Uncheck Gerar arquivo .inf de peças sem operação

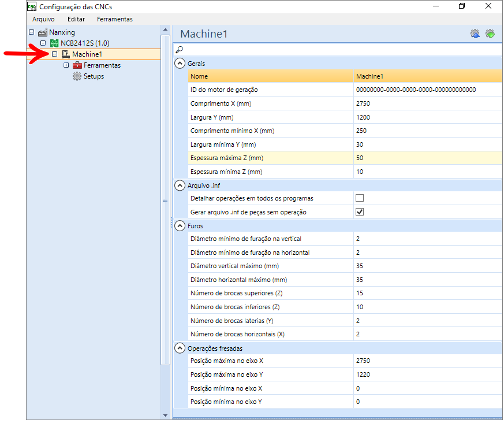(x=360, y=212)
